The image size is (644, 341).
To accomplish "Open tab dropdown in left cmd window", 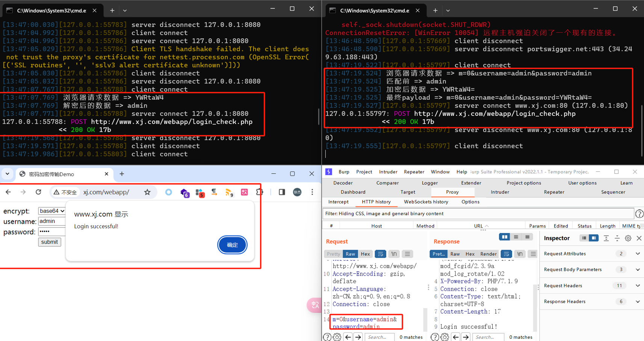I will tap(125, 11).
